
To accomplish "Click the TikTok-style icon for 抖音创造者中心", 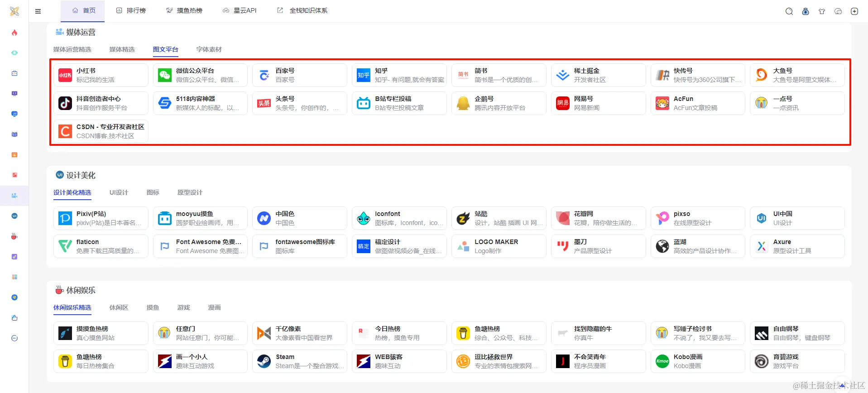I will tap(65, 103).
